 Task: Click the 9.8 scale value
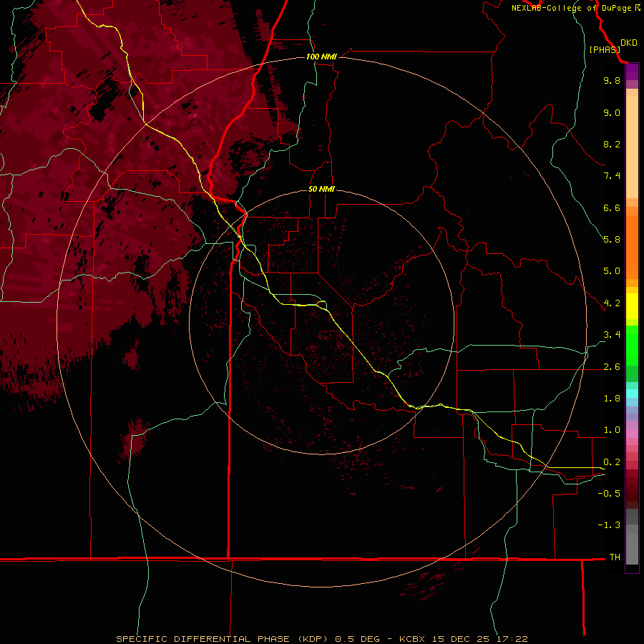click(612, 80)
